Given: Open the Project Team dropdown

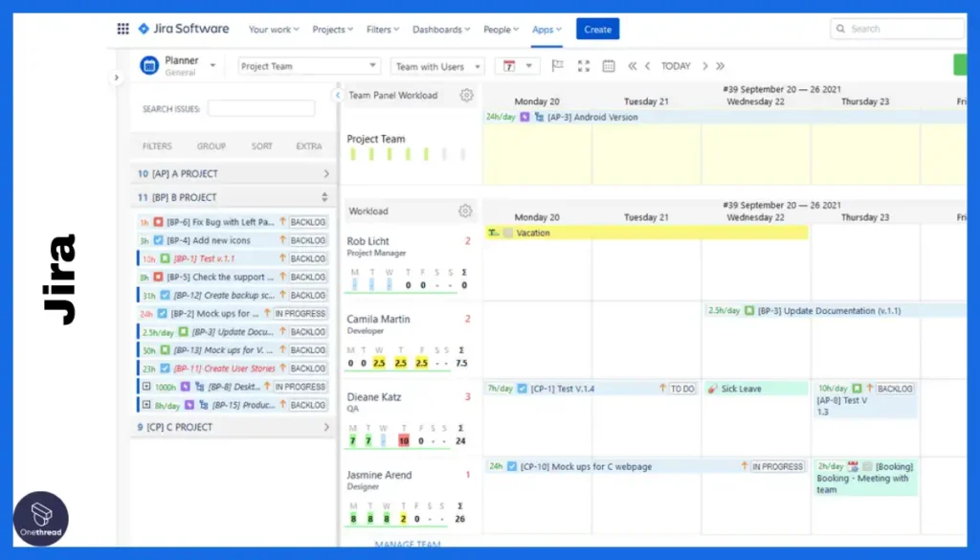Looking at the screenshot, I should pyautogui.click(x=309, y=66).
